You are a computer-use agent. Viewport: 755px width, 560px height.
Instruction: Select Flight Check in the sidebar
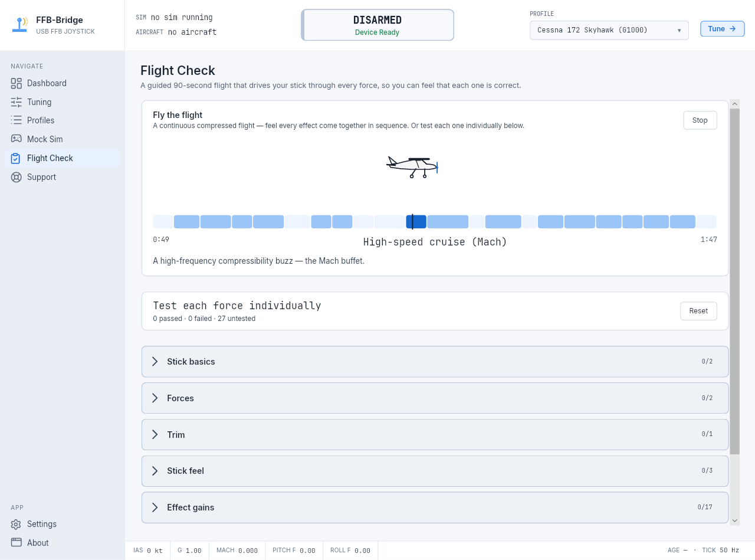pos(62,158)
